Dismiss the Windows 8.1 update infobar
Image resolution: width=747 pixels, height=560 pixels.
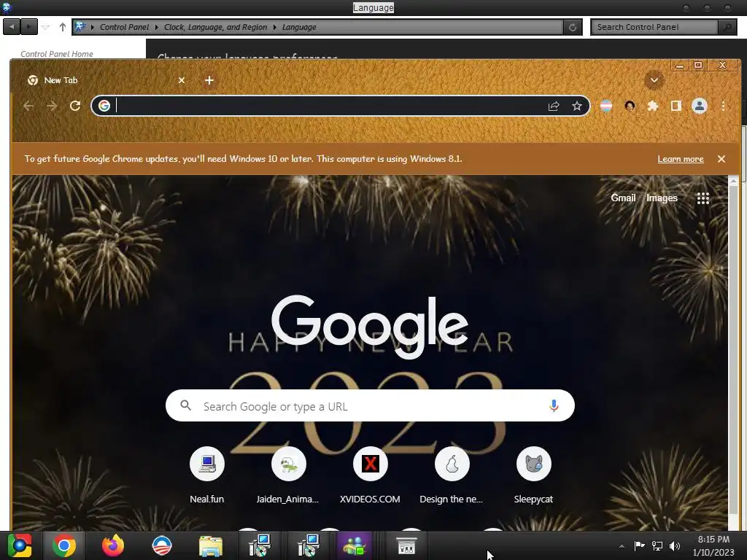pos(721,159)
